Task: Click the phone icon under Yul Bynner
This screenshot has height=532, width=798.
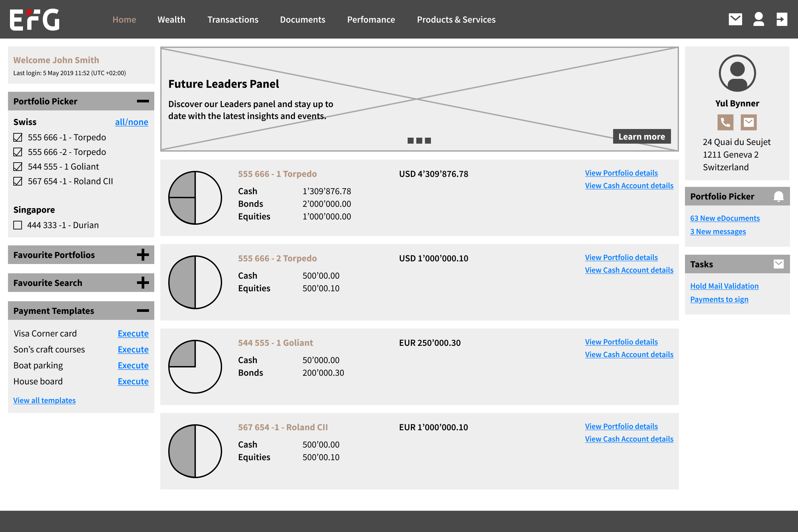Action: pyautogui.click(x=725, y=122)
